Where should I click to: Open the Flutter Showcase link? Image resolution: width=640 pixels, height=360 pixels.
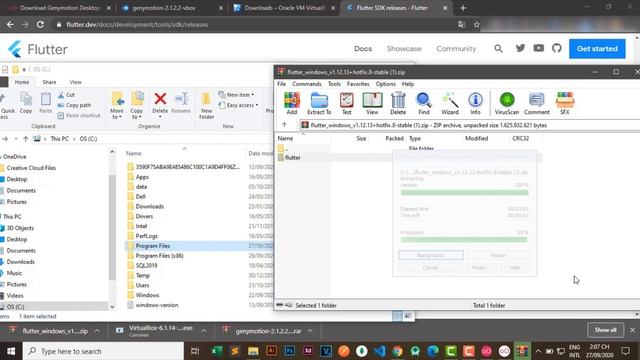pyautogui.click(x=404, y=49)
